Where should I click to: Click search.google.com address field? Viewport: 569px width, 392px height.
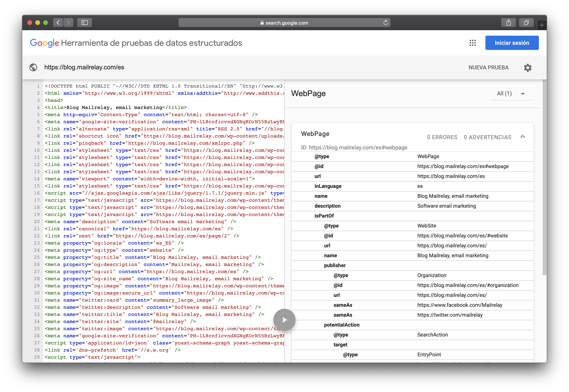[x=284, y=23]
